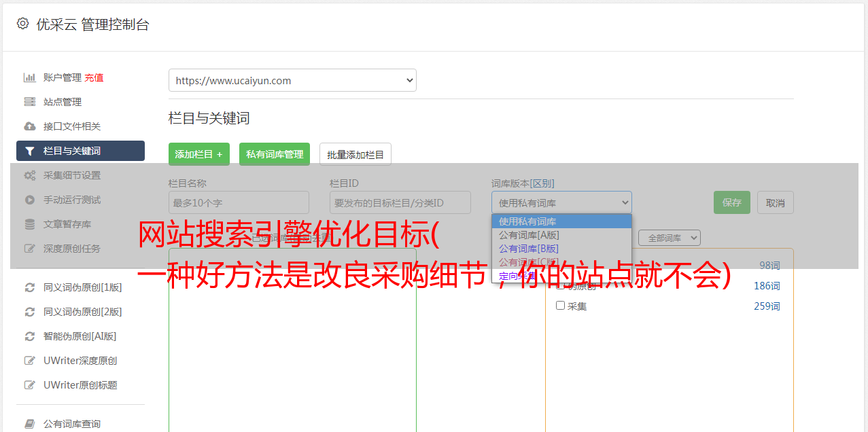Click the gear icon beside 优采云 管理控制台
868x432 pixels.
[22, 24]
